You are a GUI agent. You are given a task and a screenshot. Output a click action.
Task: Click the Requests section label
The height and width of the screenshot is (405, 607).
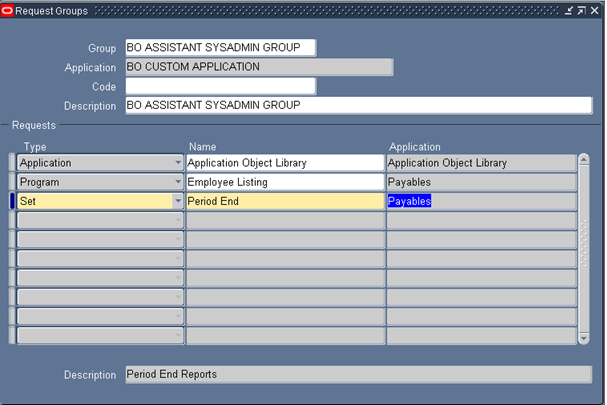click(x=34, y=125)
